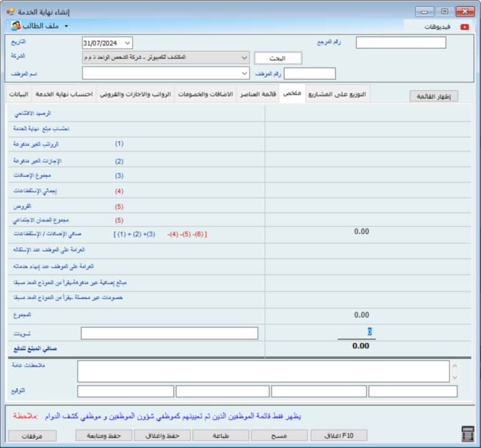Focus the رقم المرجع reference number field
The image size is (481, 448).
click(x=401, y=43)
